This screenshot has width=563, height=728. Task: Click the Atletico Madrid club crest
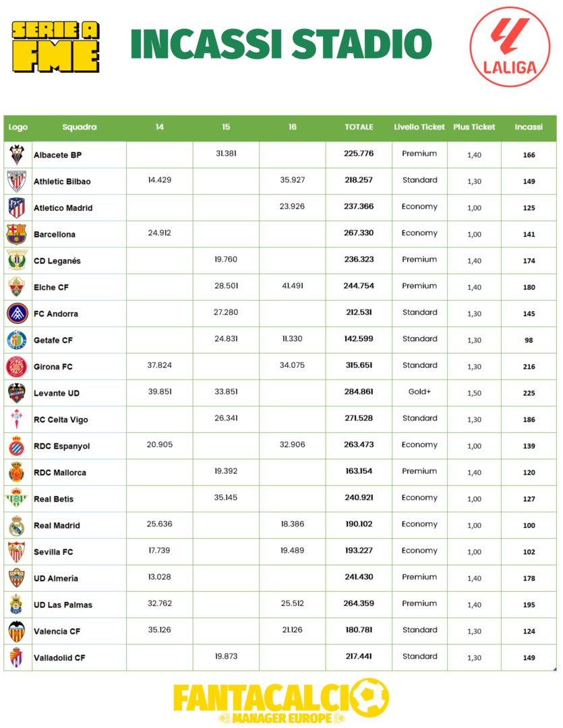(x=16, y=208)
